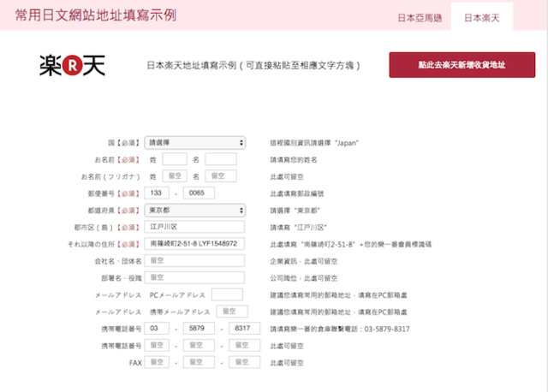Image resolution: width=548 pixels, height=392 pixels.
Task: Expand the 都道府県 prefecture dropdown showing 東京都
Action: click(x=195, y=210)
